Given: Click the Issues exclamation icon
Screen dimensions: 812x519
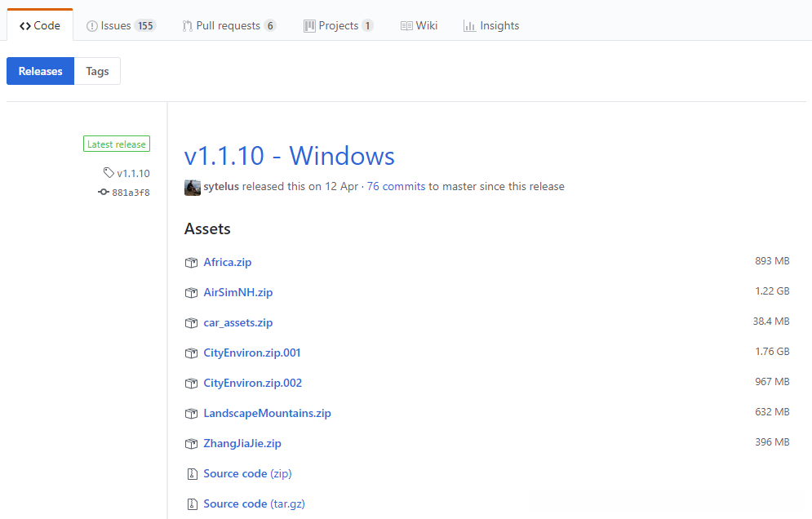Looking at the screenshot, I should (91, 26).
